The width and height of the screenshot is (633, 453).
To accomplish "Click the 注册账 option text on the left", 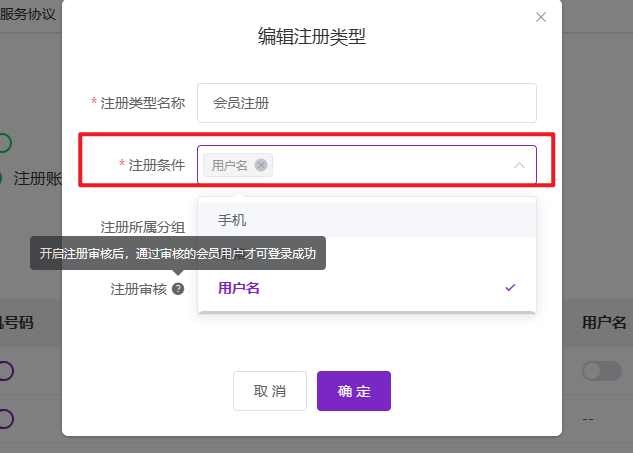I will [40, 179].
